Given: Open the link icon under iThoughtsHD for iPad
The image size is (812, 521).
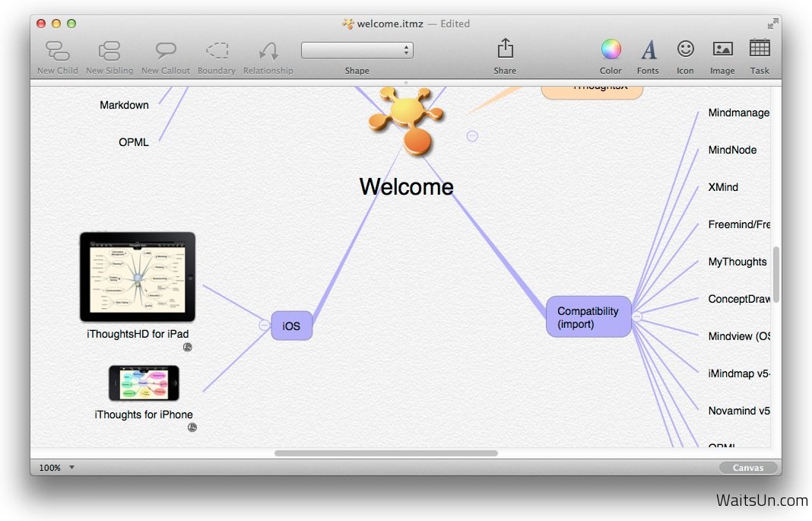Looking at the screenshot, I should pos(188,348).
